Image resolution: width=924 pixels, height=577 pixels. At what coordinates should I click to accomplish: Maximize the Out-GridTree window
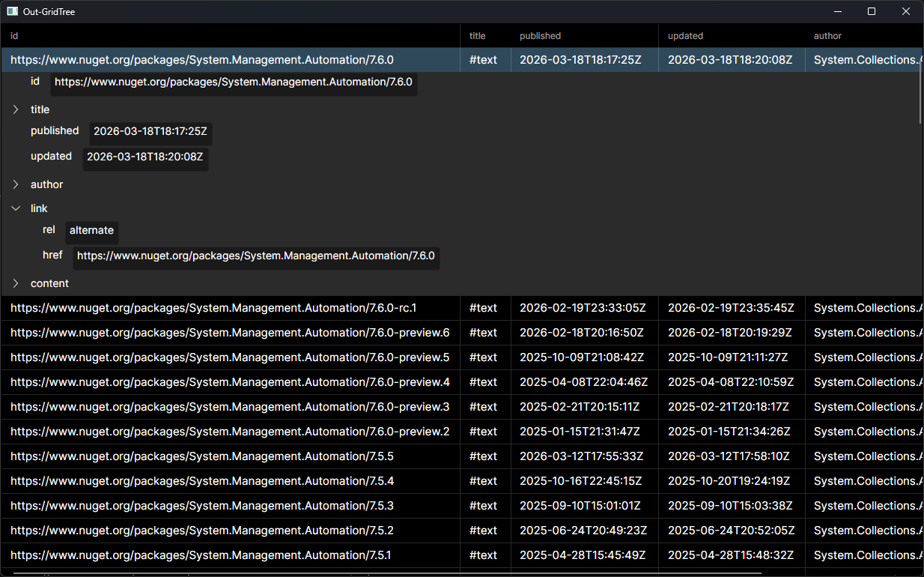click(872, 11)
